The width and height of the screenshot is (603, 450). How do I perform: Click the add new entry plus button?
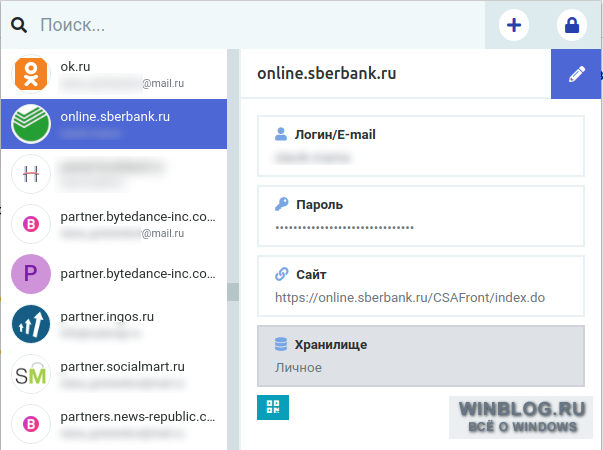(514, 25)
